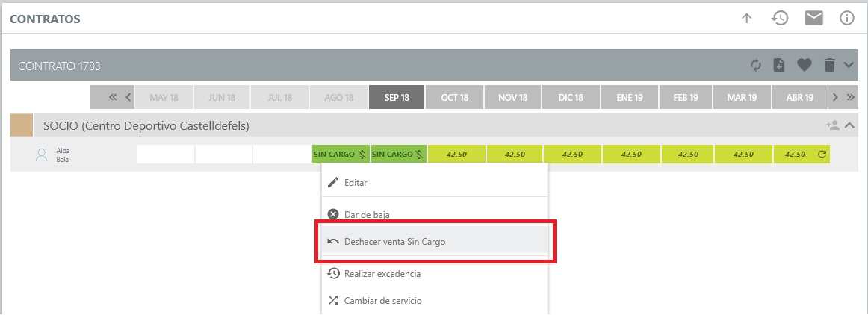Screen dimensions: 868x315
Task: Click the 42,50 cell under OCT 18
Action: point(456,155)
